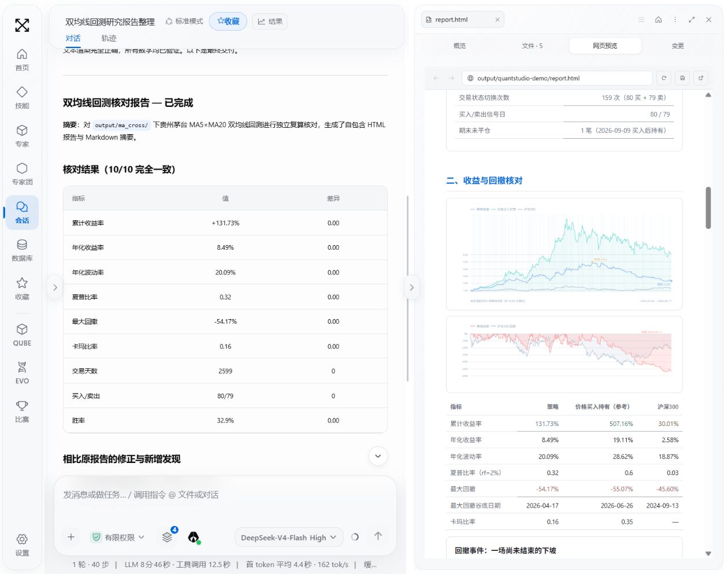This screenshot has height=574, width=728.
Task: Click the preview scroll down arrow
Action: pos(708,553)
